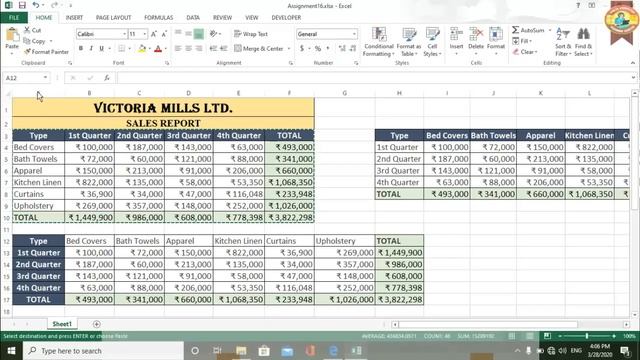
Task: Toggle Middle Align button
Action: tap(188, 34)
